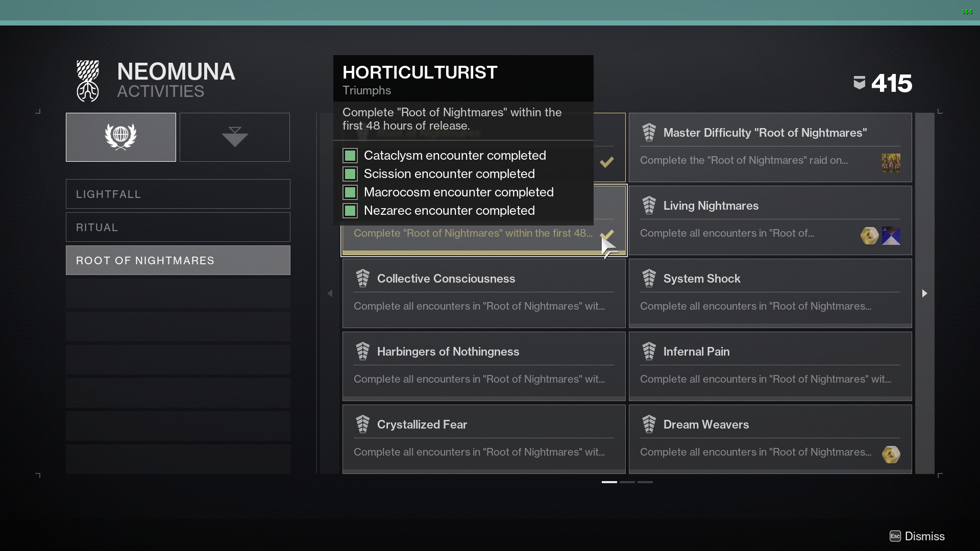The image size is (980, 551).
Task: Click the downward triangle category icon
Action: pyautogui.click(x=235, y=137)
